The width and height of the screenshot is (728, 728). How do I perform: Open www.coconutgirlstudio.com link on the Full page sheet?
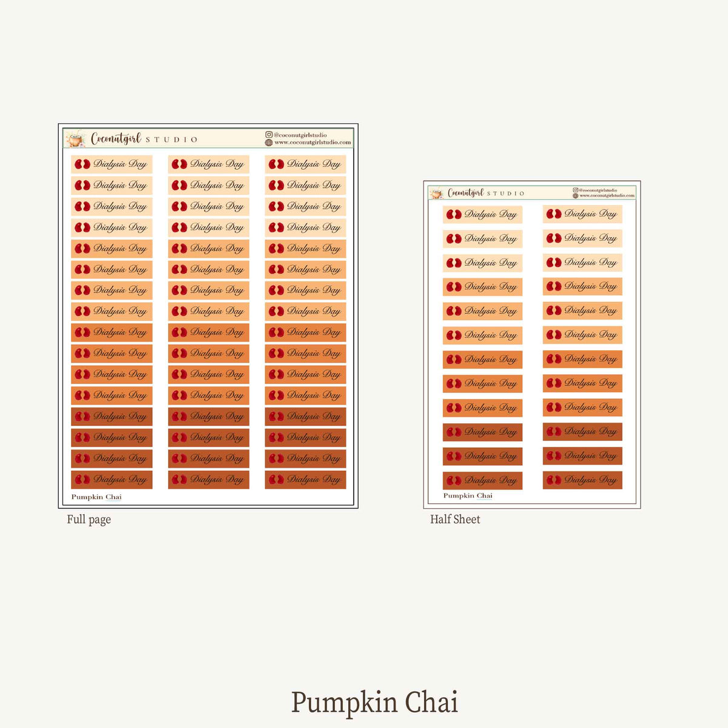pyautogui.click(x=312, y=143)
